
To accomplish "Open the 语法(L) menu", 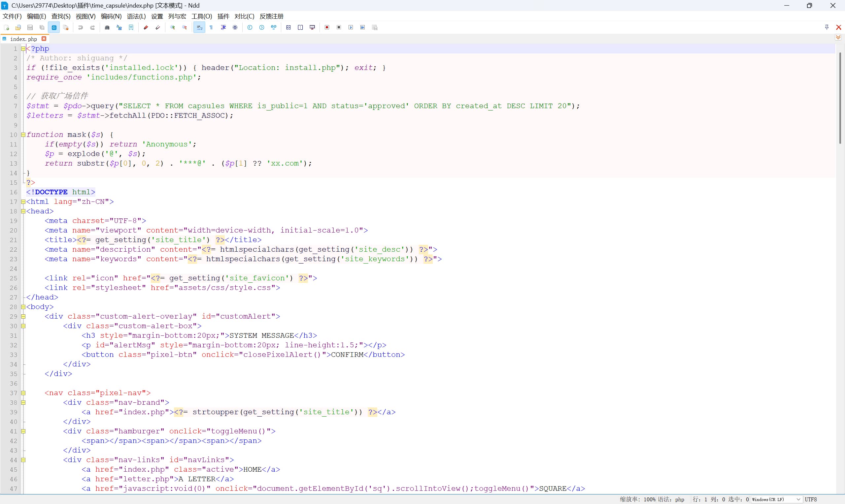I will click(136, 16).
